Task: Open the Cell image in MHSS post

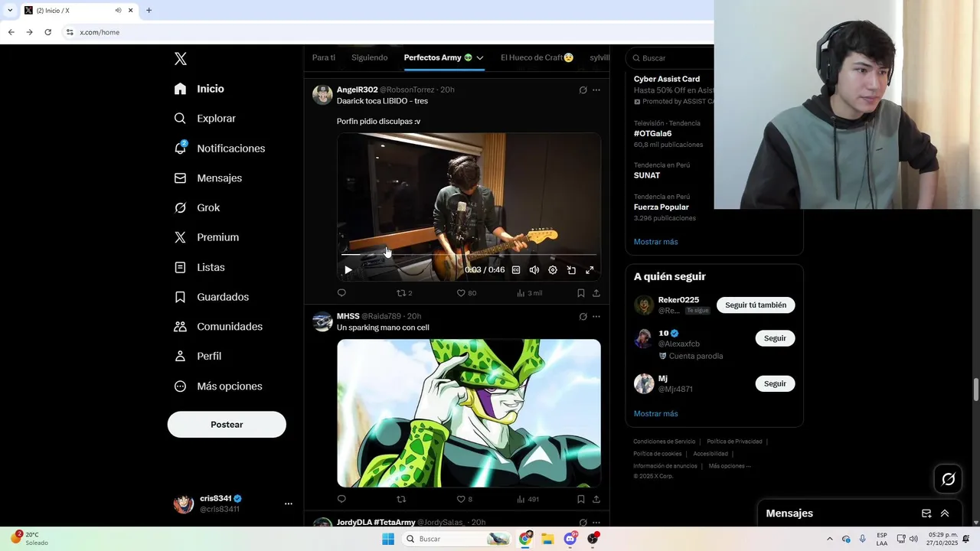Action: pyautogui.click(x=469, y=413)
